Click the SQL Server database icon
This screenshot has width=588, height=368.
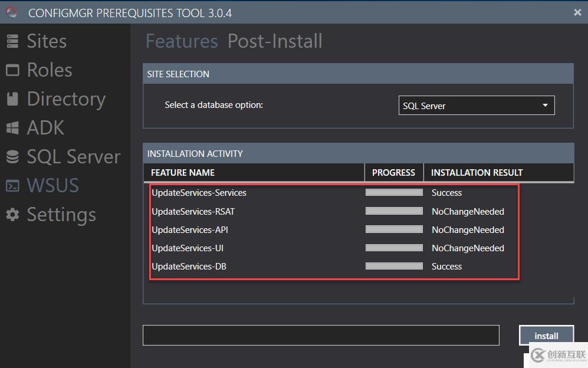click(x=12, y=157)
